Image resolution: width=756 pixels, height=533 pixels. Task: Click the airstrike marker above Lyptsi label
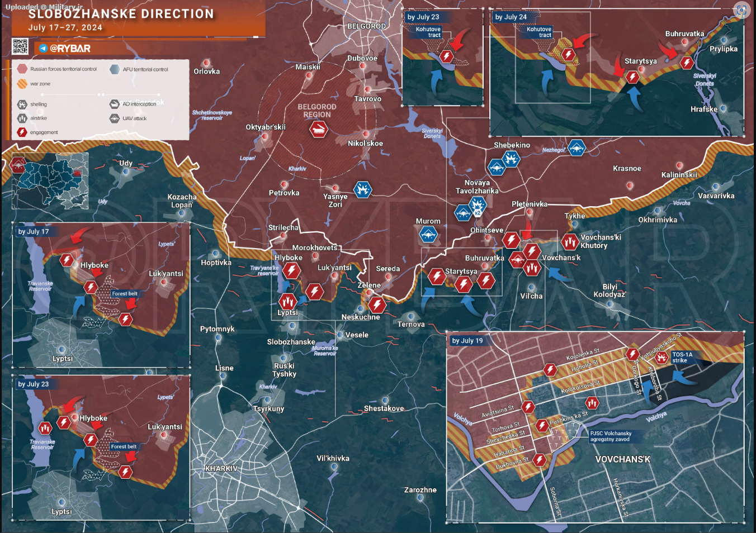pyautogui.click(x=287, y=302)
